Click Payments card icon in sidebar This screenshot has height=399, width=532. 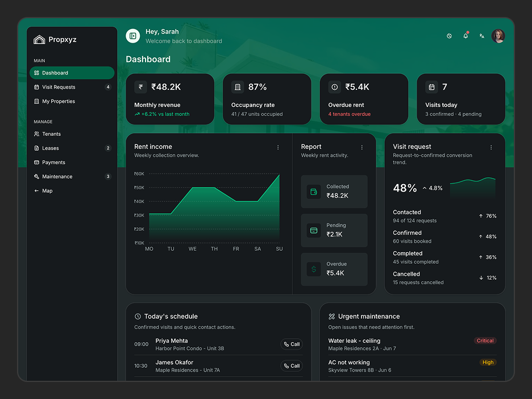coord(36,163)
